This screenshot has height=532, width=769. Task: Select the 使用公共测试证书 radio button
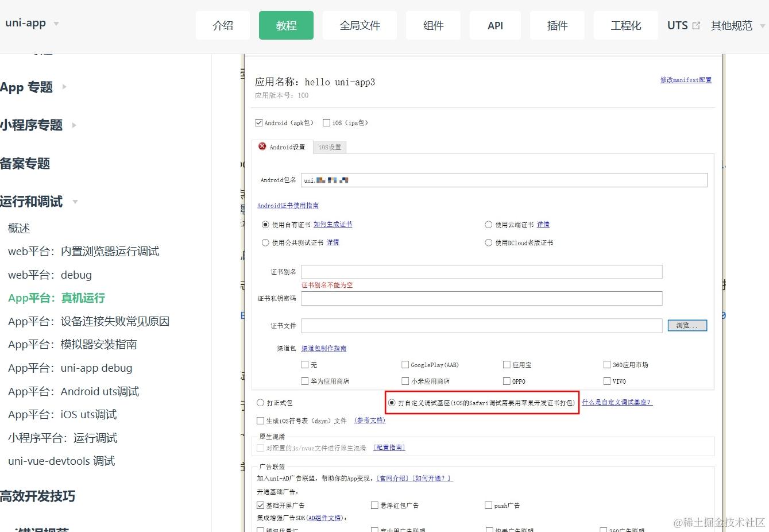click(265, 242)
